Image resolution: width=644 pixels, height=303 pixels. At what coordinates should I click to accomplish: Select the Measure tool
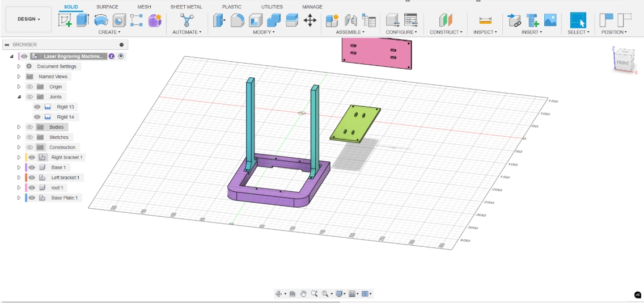click(485, 20)
